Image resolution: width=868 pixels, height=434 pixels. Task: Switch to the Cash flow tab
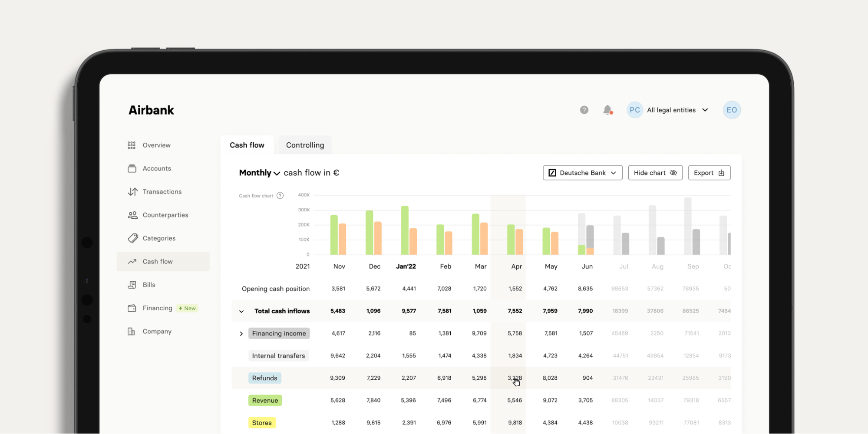click(247, 145)
